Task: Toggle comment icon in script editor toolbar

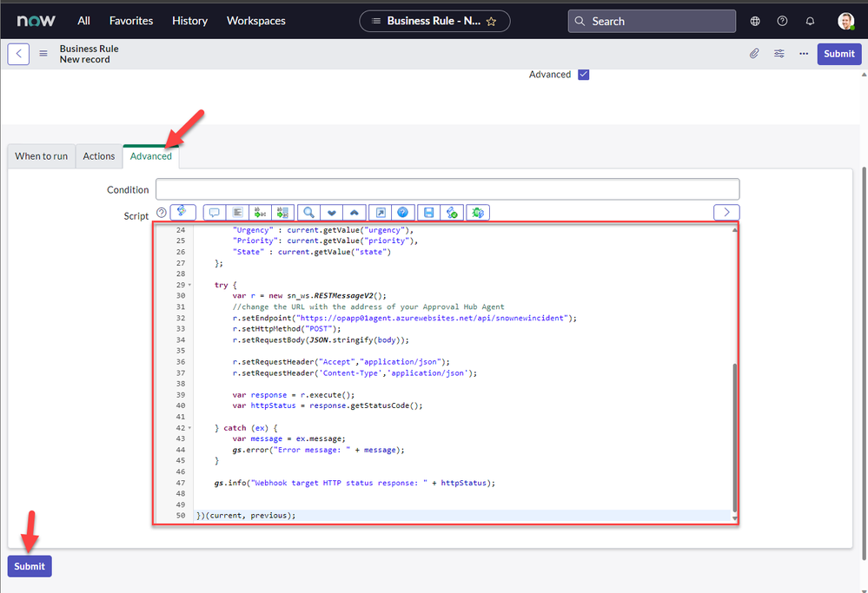Action: [x=214, y=213]
